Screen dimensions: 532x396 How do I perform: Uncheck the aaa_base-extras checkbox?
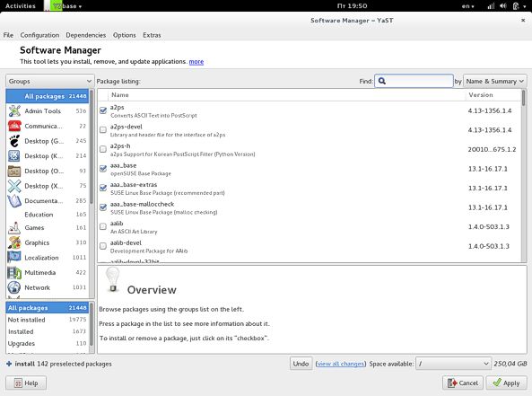103,188
